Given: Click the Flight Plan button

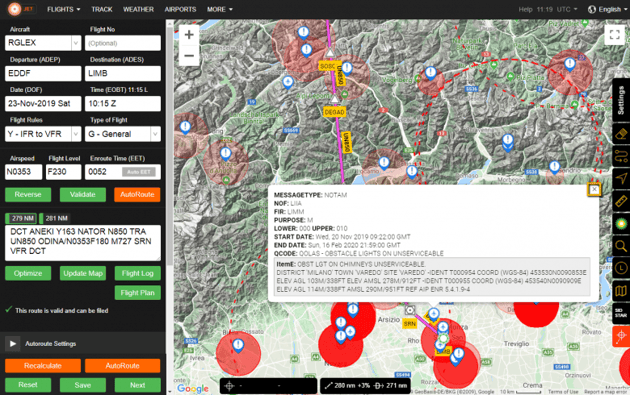Looking at the screenshot, I should [x=137, y=293].
